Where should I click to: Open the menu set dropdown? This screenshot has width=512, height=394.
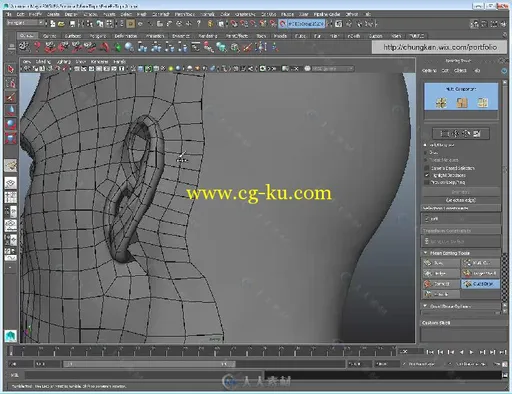pos(25,23)
